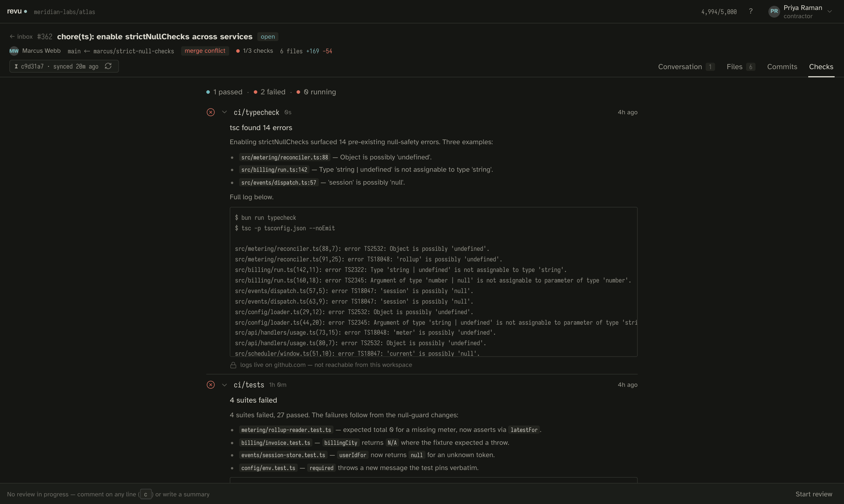This screenshot has height=504, width=844.
Task: Click config/env.test.ts file name
Action: [268, 468]
